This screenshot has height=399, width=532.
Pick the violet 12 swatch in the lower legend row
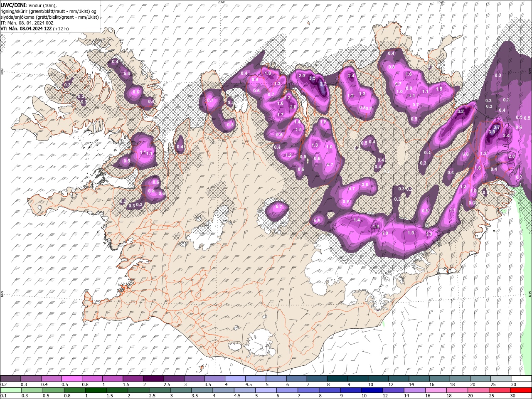pyautogui.click(x=394, y=390)
